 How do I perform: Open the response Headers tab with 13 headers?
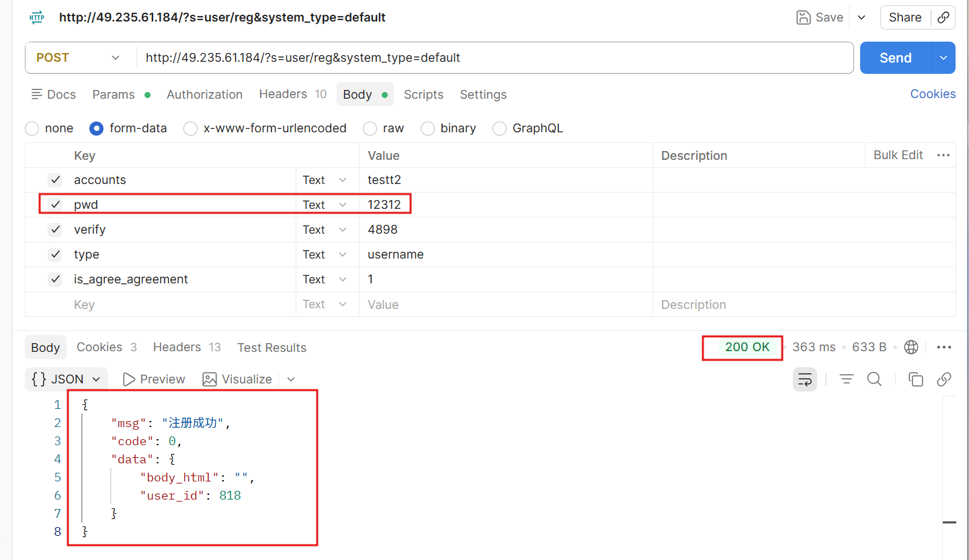[187, 347]
